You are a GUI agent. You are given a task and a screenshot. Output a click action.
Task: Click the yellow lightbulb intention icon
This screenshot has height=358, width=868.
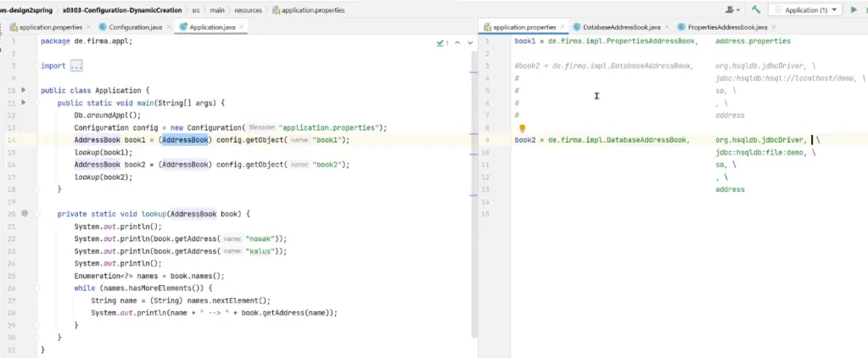(x=522, y=128)
